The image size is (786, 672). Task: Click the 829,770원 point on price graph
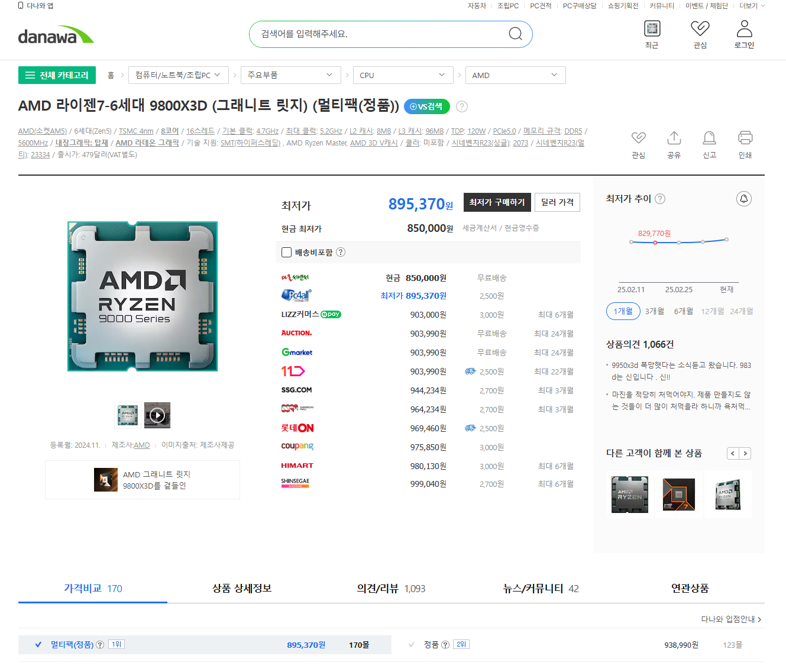coord(655,243)
